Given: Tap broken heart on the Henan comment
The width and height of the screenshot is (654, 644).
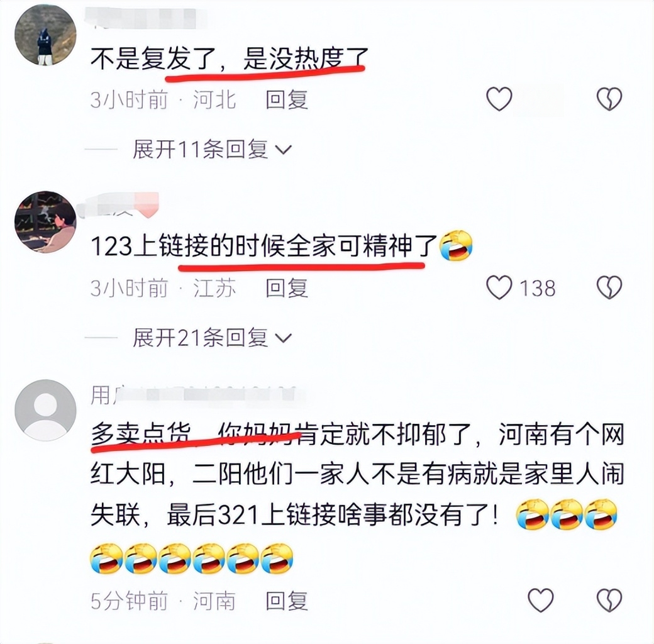Looking at the screenshot, I should pos(609,600).
